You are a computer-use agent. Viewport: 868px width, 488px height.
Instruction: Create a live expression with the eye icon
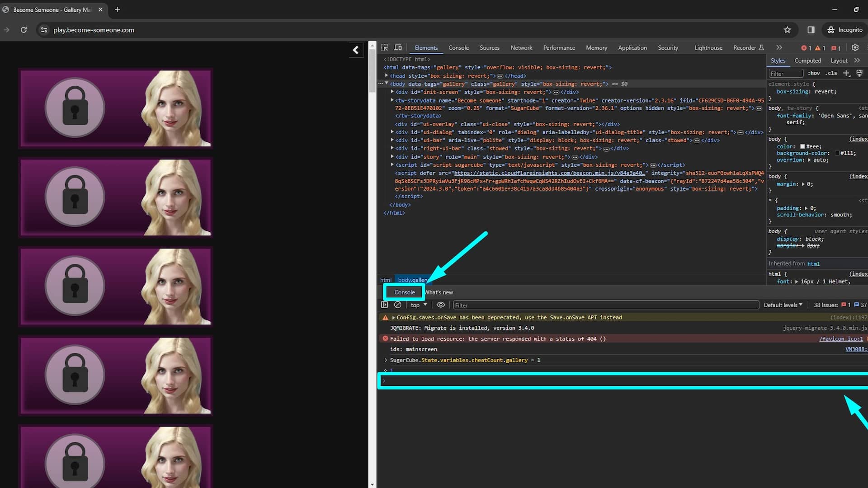(441, 305)
